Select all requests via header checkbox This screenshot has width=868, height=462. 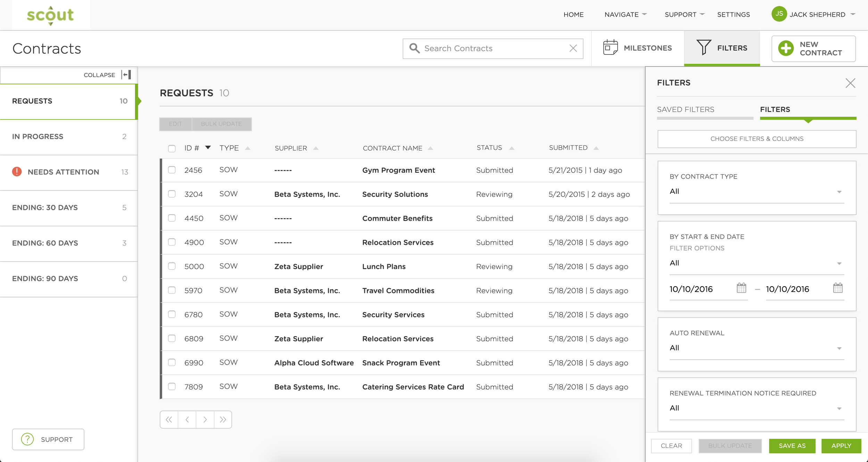click(172, 148)
